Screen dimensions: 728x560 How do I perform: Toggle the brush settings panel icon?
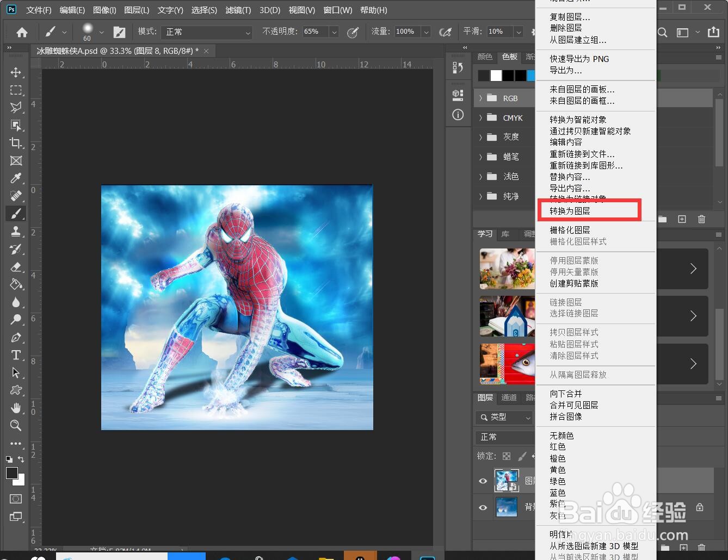pyautogui.click(x=119, y=32)
